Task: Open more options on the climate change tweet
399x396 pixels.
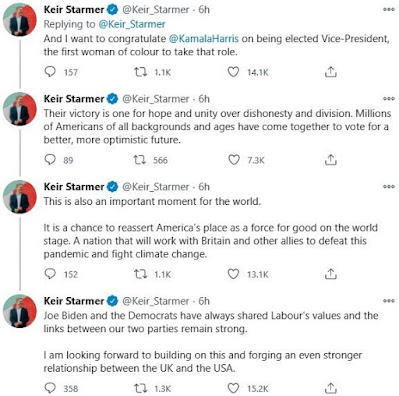Action: pyautogui.click(x=388, y=186)
